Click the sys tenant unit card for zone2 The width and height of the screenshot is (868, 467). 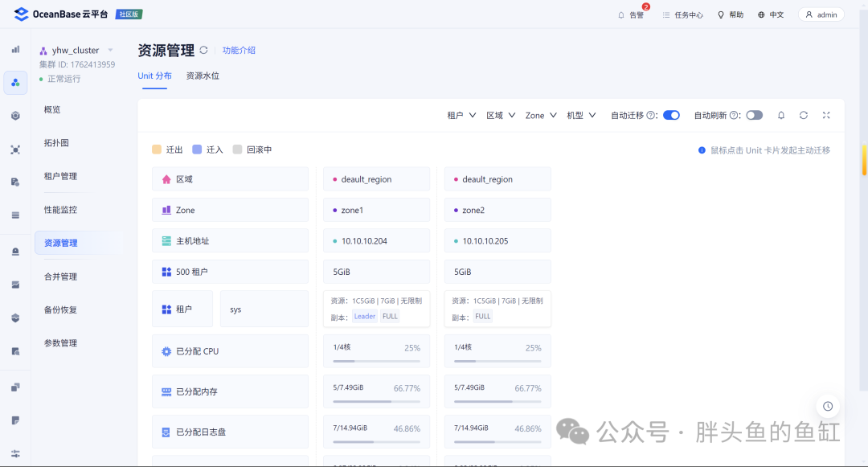click(x=497, y=309)
